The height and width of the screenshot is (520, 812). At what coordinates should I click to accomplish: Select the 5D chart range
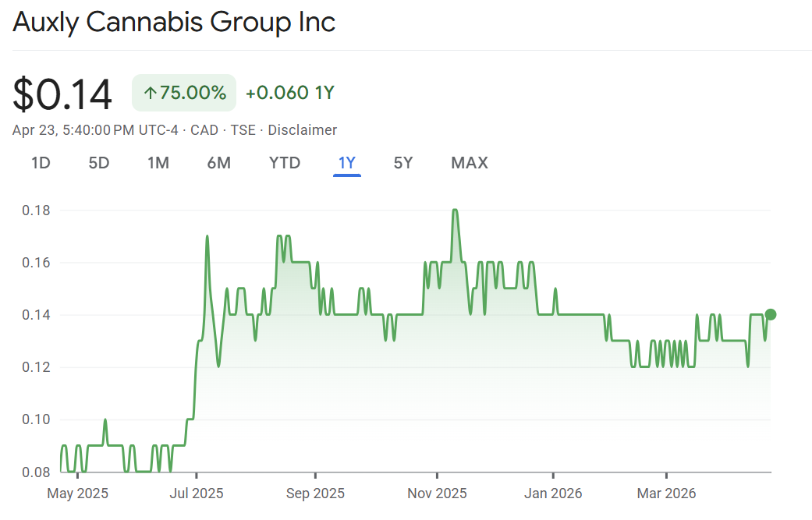[99, 163]
